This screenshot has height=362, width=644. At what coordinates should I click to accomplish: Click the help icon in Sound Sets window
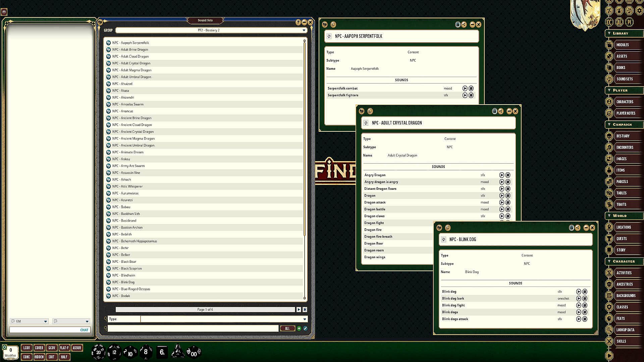pos(298,22)
